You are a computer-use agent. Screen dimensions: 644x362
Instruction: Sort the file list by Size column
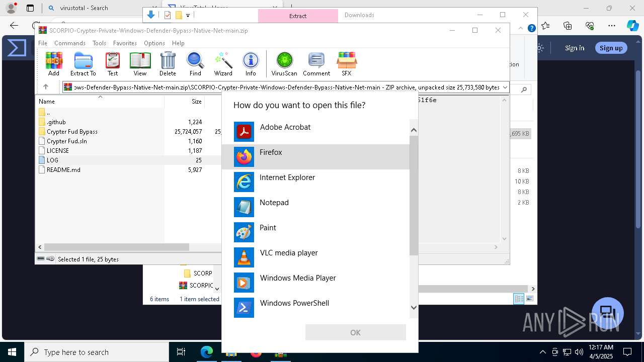click(x=184, y=101)
